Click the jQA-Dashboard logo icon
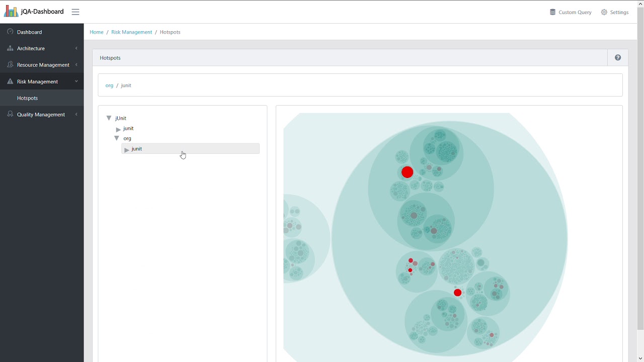Screen dimensions: 644x362 coord(11,11)
